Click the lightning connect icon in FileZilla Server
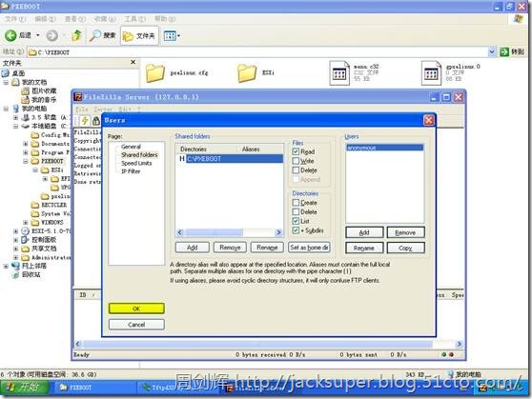The image size is (532, 399). click(85, 120)
